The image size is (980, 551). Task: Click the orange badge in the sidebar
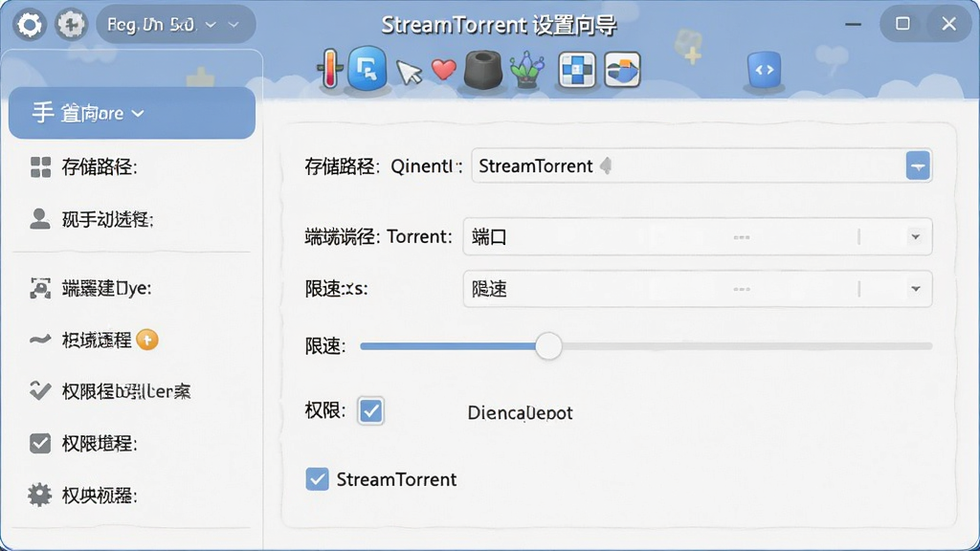[x=147, y=340]
